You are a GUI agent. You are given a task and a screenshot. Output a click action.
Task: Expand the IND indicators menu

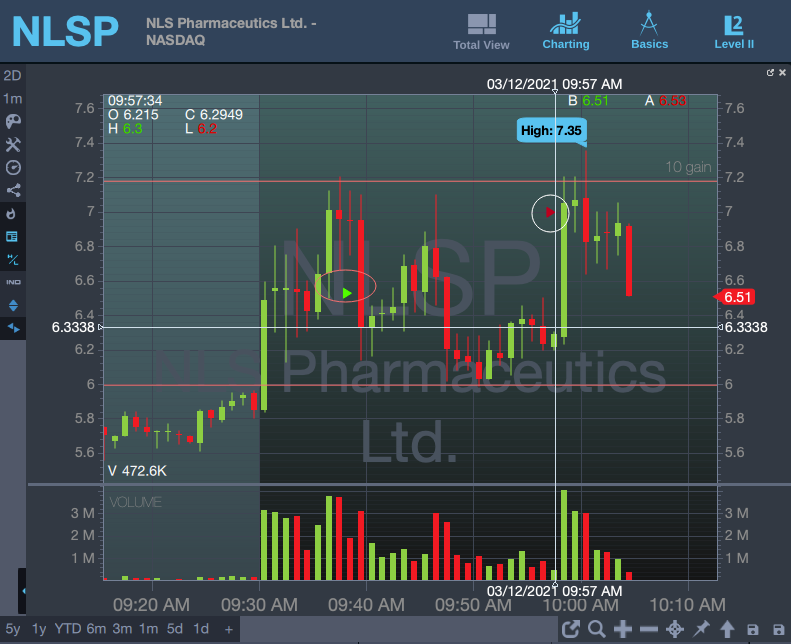click(x=13, y=282)
